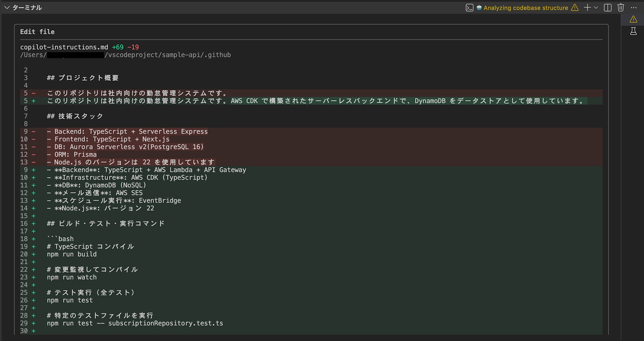Click added line **DB**: DynamoDB (NoSQL)
Screen dimensions: 644x341
97,185
